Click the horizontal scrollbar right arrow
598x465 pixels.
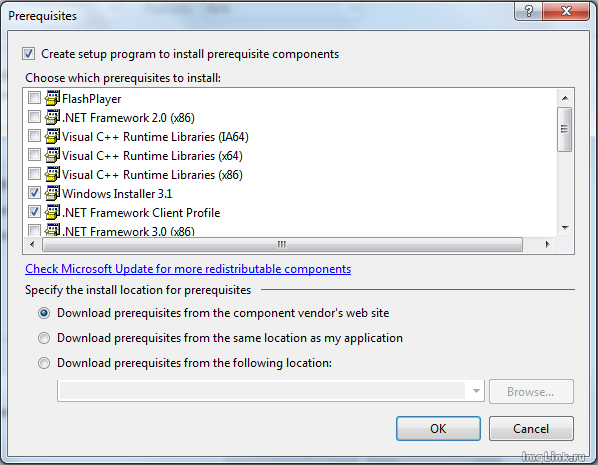click(x=548, y=244)
